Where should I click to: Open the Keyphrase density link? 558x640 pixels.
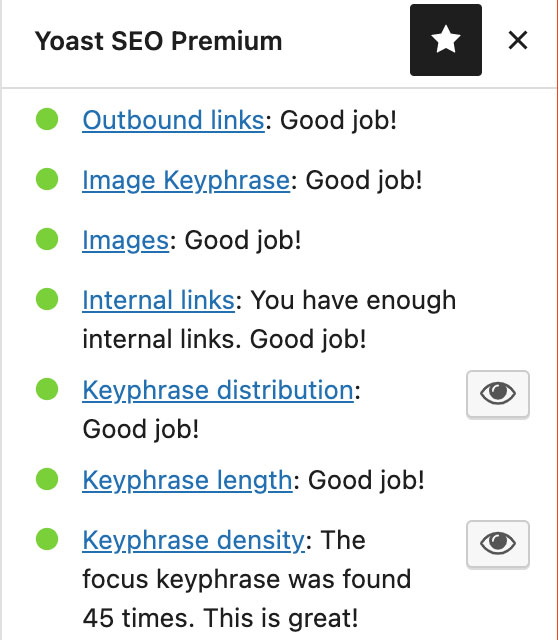point(193,540)
